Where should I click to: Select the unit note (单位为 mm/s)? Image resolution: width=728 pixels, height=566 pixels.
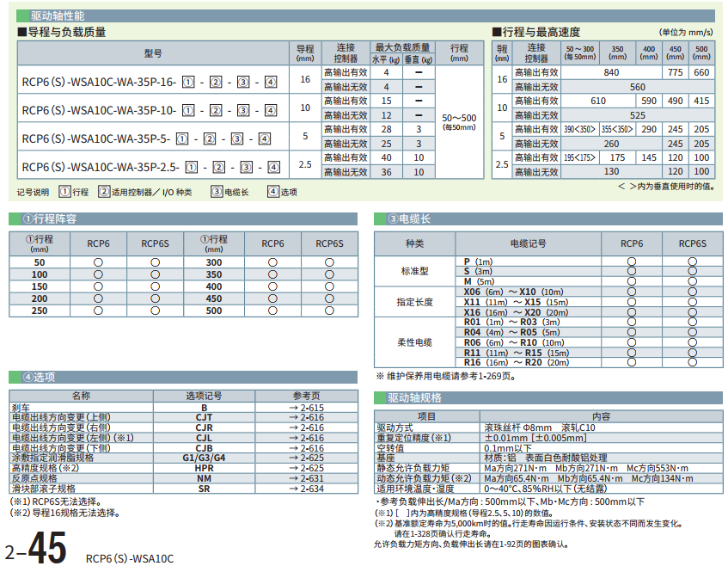coord(686,32)
